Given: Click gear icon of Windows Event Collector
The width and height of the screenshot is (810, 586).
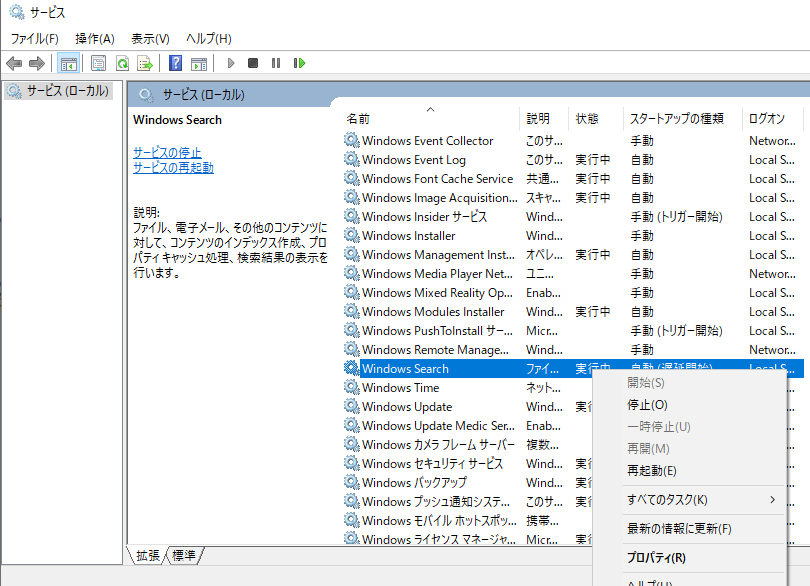Looking at the screenshot, I should pos(352,140).
